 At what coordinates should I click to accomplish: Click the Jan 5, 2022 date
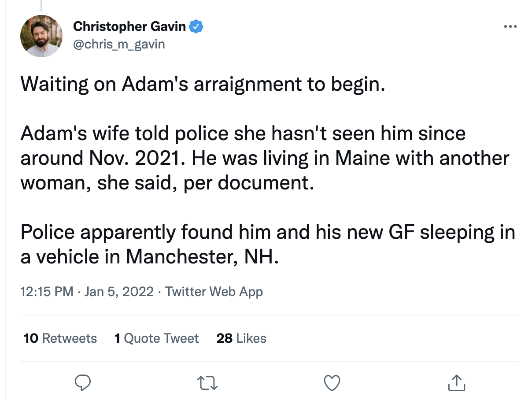pos(118,292)
